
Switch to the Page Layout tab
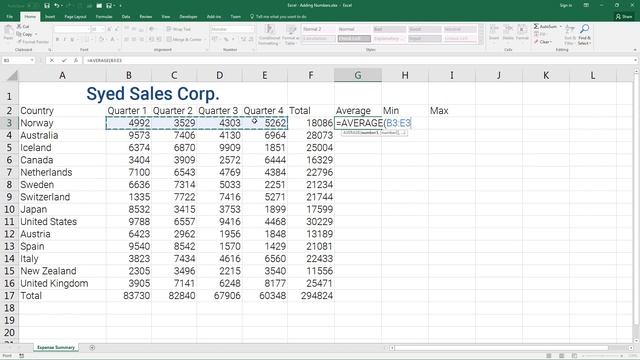pyautogui.click(x=76, y=17)
